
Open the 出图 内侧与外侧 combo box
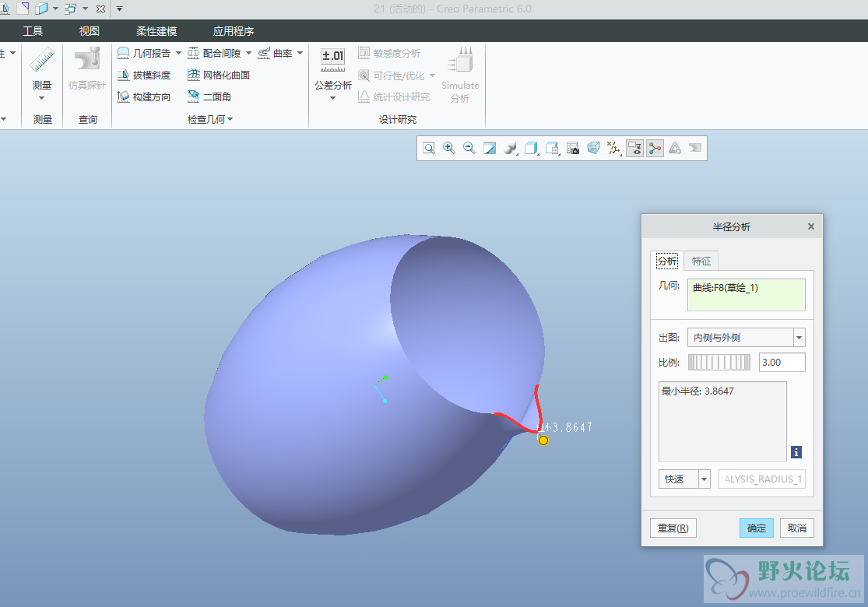point(747,338)
